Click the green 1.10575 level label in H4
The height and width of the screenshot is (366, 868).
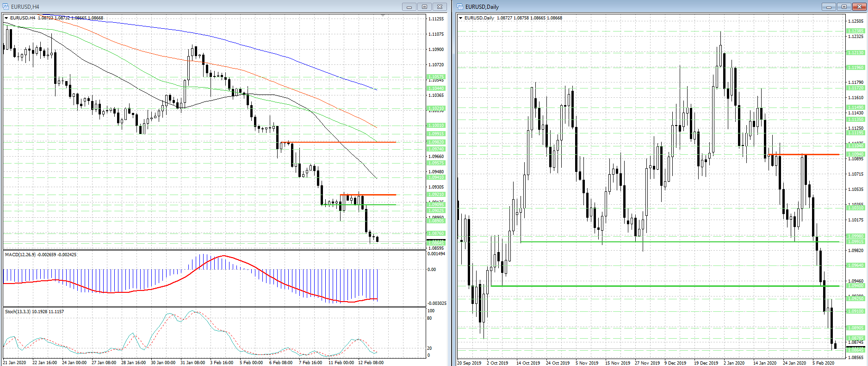coord(436,77)
